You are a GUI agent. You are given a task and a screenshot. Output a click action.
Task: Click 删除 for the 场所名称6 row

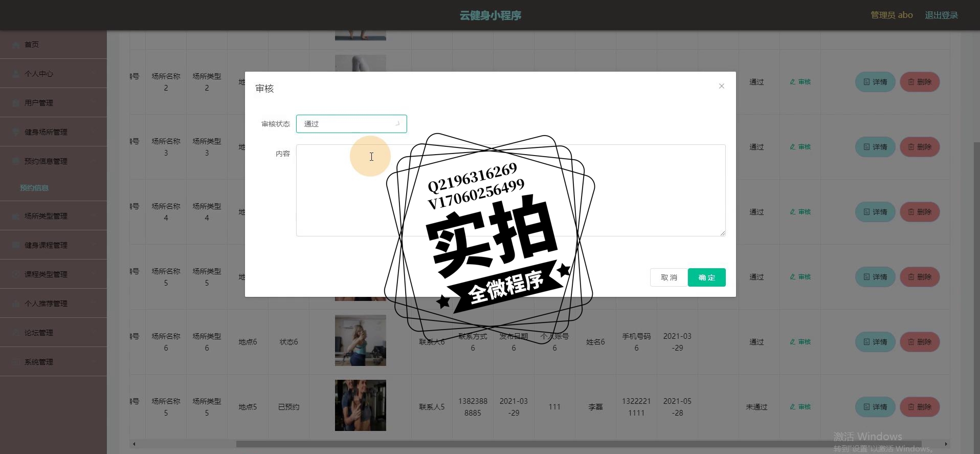point(920,342)
